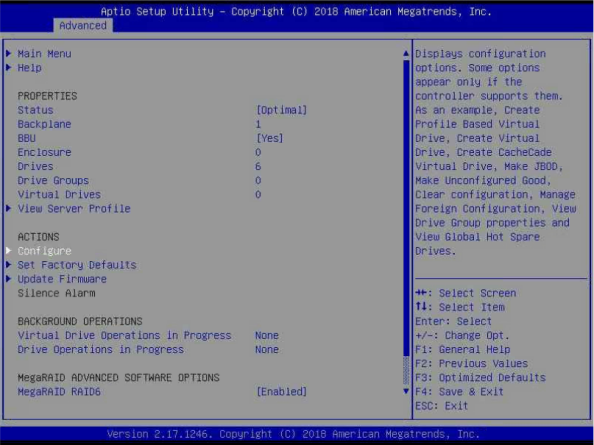Screen dimensions: 594x445
Task: Select the Advanced tab
Action: click(83, 25)
